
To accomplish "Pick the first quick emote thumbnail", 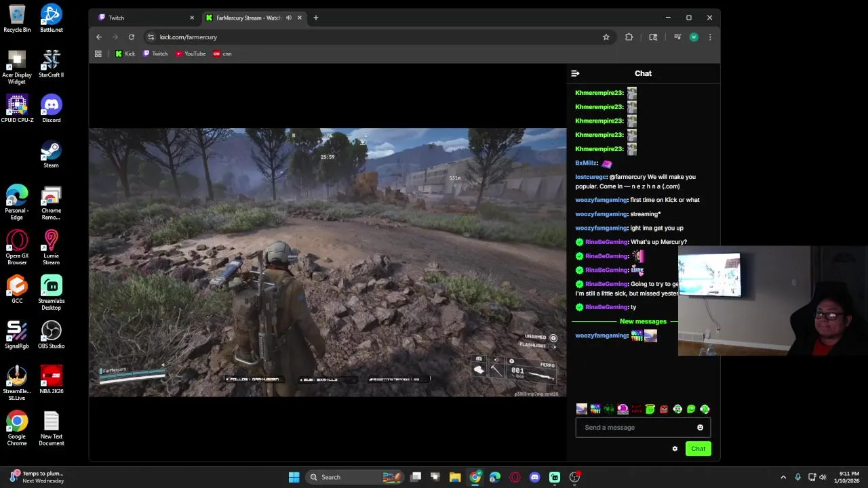I will pos(581,409).
